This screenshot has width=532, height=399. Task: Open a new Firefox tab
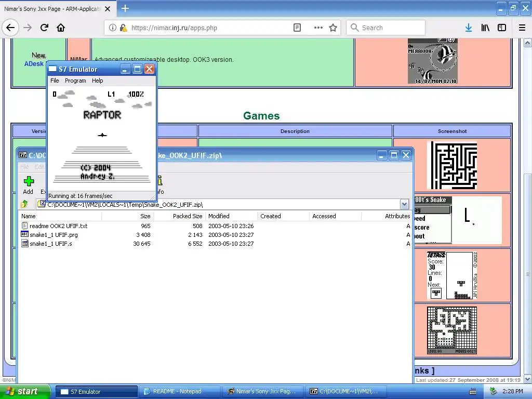click(125, 8)
